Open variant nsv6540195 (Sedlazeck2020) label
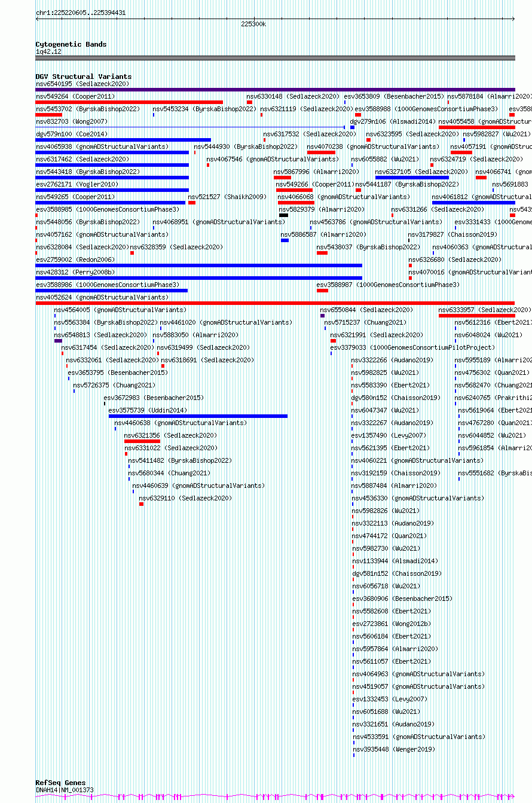Viewport: 532px width, 803px height. [x=82, y=84]
